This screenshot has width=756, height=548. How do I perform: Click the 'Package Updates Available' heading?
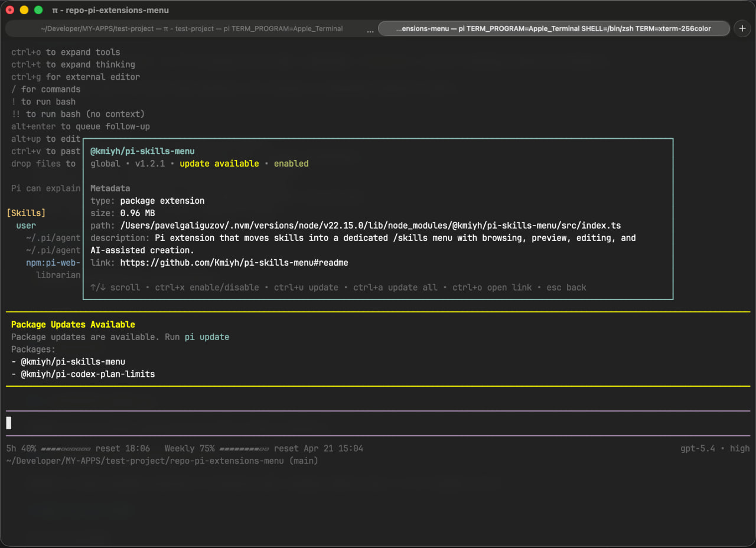click(73, 325)
